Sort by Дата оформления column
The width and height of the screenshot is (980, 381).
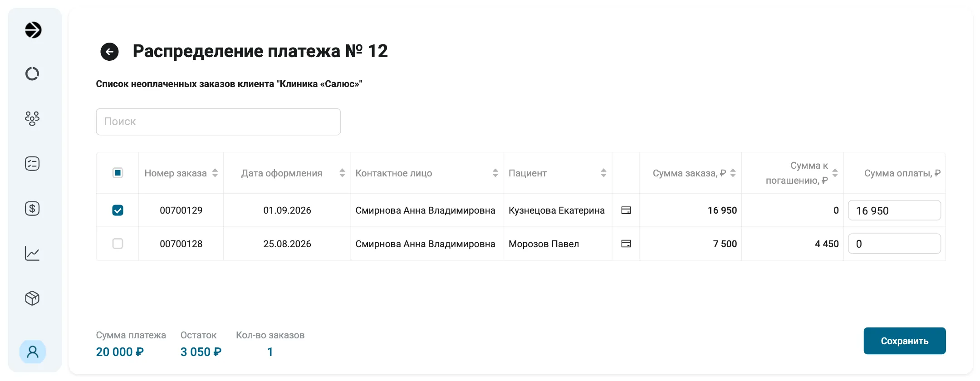pos(342,173)
